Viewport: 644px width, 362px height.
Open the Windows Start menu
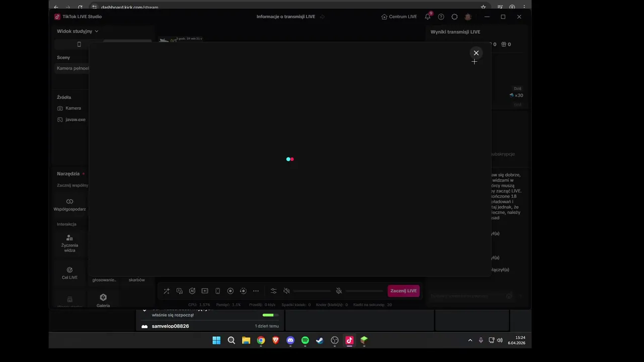(x=216, y=340)
